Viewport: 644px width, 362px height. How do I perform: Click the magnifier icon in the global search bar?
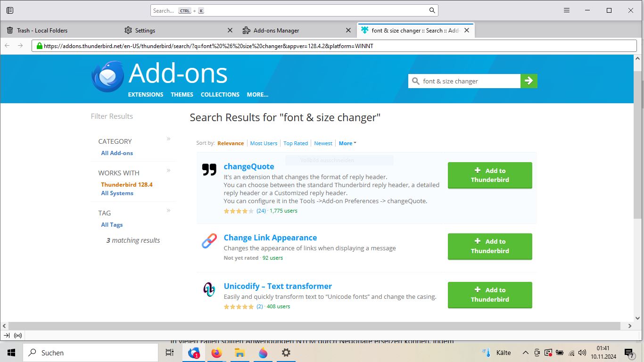pyautogui.click(x=432, y=10)
